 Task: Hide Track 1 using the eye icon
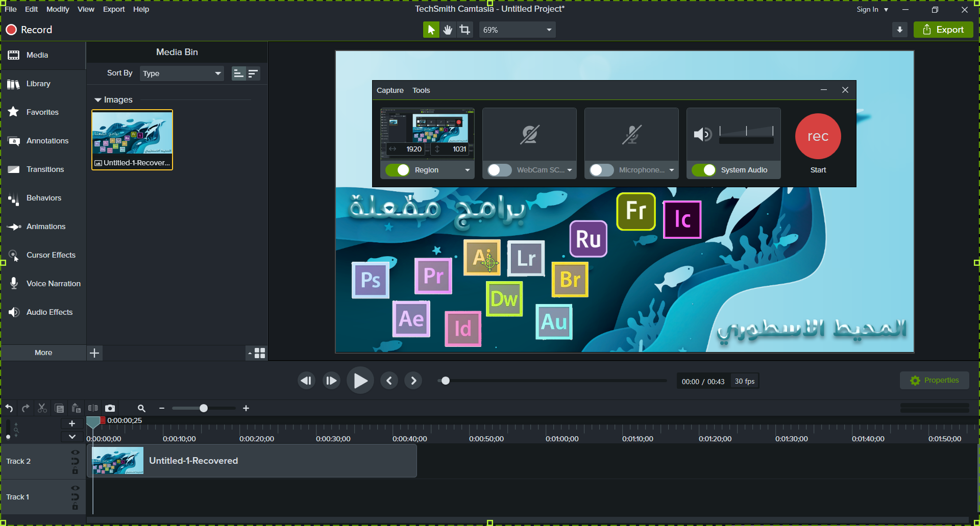75,488
